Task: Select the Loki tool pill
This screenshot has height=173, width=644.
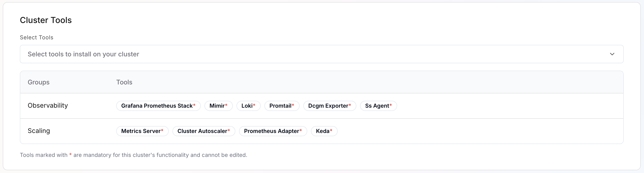Action: [248, 106]
